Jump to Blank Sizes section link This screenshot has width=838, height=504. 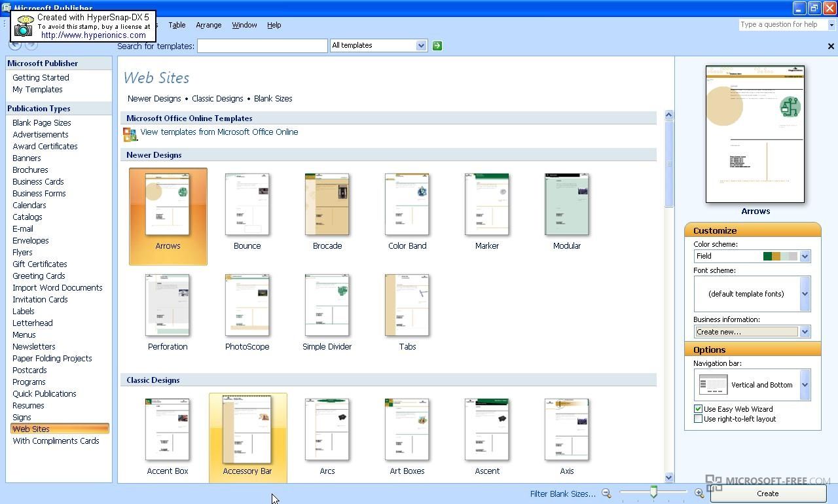pos(273,99)
